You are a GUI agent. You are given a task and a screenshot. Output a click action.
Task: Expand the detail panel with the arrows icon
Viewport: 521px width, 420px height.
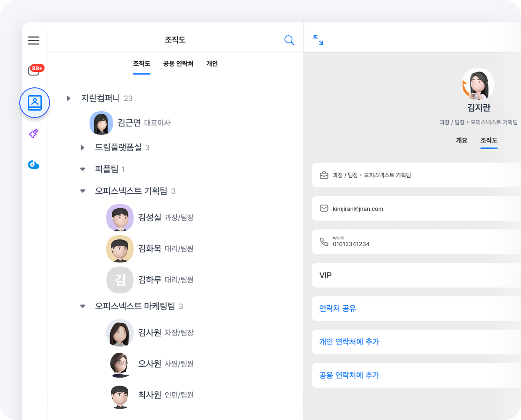(x=318, y=39)
